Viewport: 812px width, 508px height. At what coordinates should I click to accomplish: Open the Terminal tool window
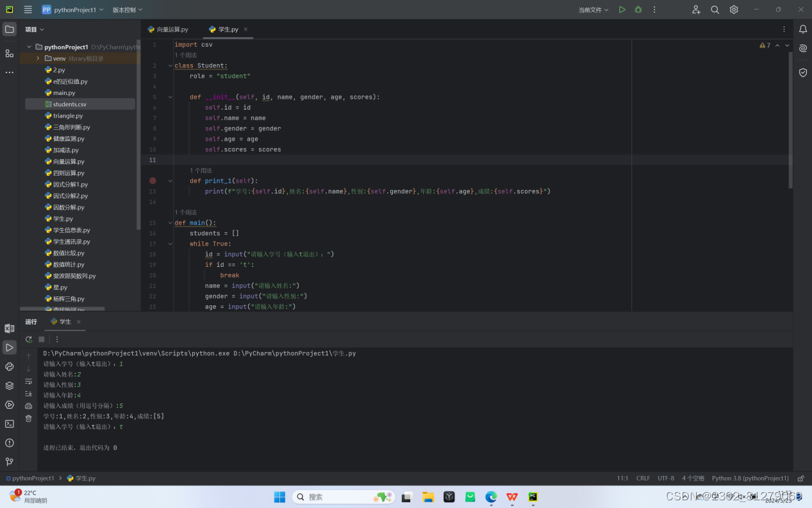(9, 424)
